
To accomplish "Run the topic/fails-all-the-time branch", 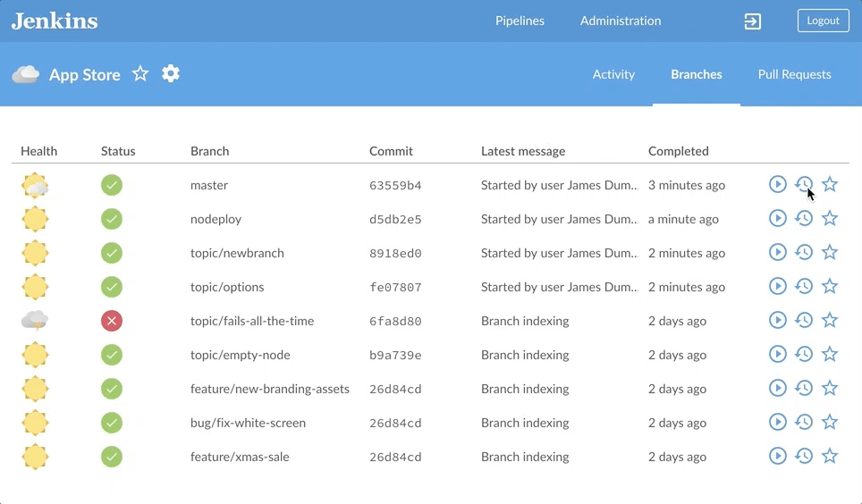I will click(x=778, y=320).
